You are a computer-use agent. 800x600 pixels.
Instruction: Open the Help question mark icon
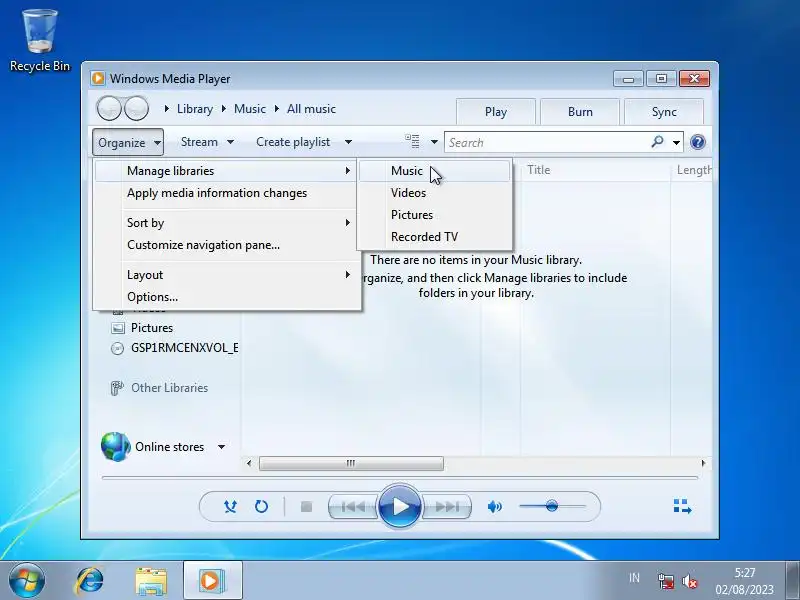(x=697, y=142)
